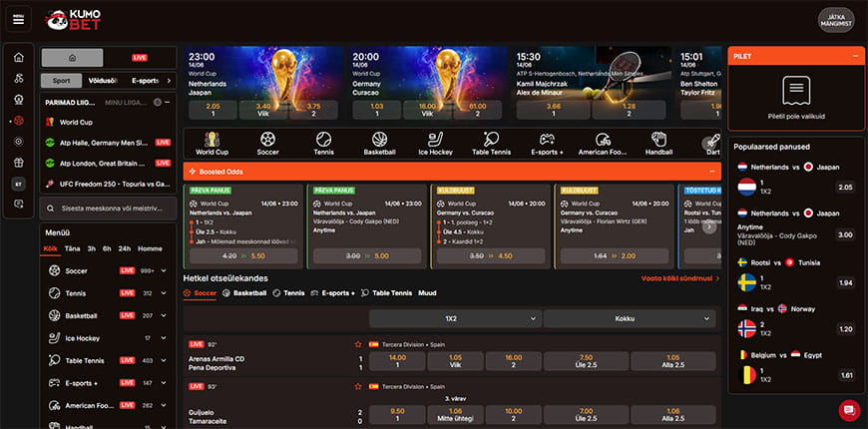Image resolution: width=868 pixels, height=429 pixels.
Task: Select the World Cup sport category icon
Action: [213, 144]
